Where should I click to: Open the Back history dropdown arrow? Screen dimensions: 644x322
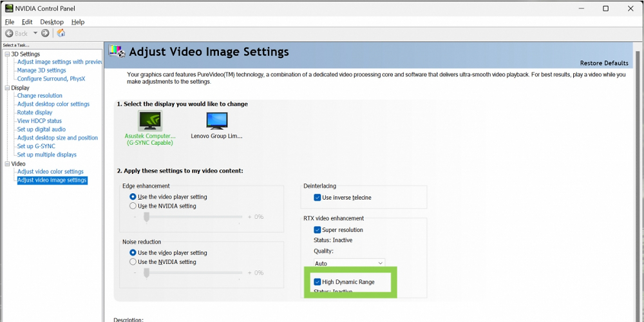(x=35, y=33)
